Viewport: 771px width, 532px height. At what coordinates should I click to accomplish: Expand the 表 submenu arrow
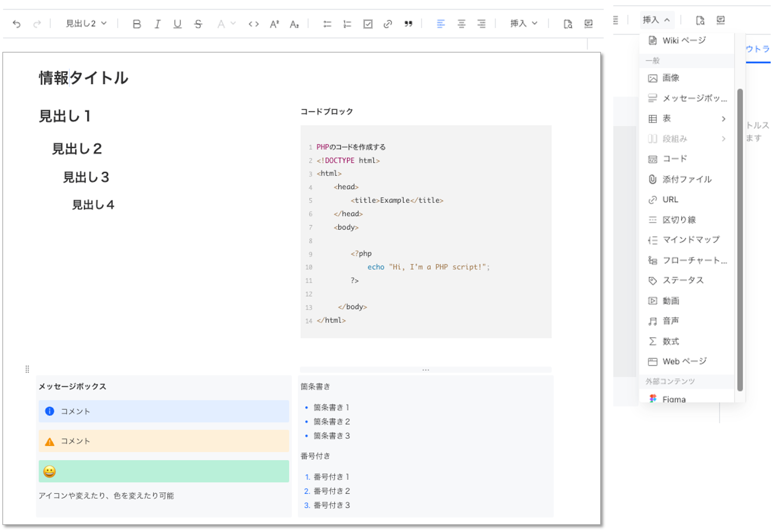point(723,119)
